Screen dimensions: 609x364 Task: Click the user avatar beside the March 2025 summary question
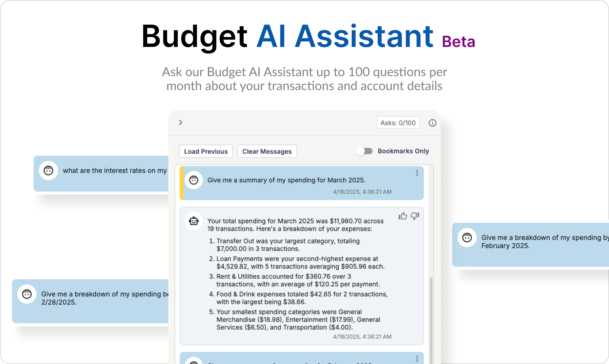click(x=194, y=180)
